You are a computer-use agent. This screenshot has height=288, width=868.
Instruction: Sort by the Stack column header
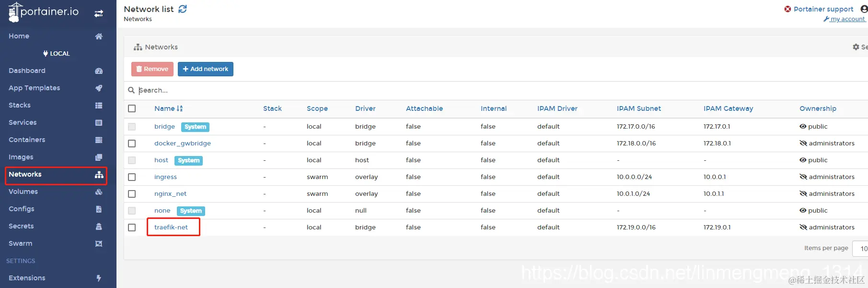[272, 108]
